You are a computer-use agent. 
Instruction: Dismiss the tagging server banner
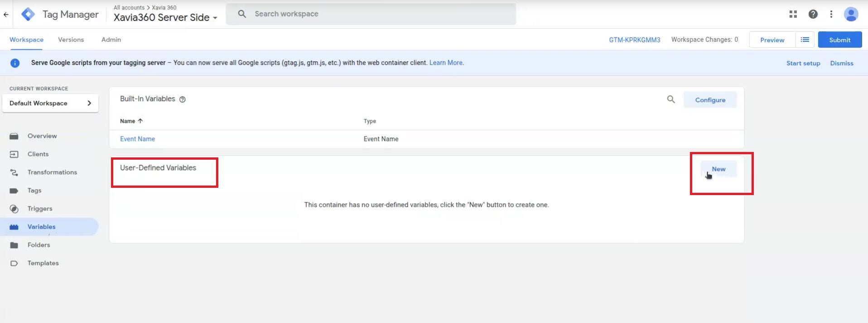pos(842,64)
